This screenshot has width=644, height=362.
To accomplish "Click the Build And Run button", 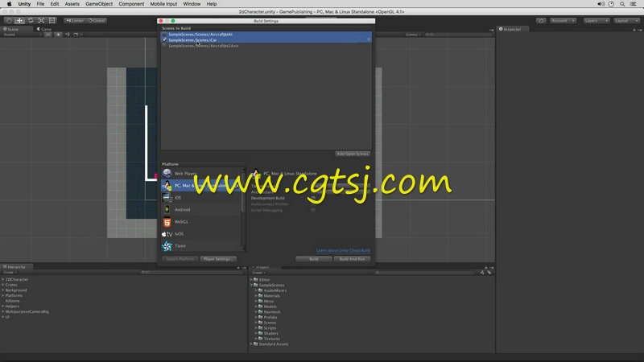I will [x=352, y=259].
